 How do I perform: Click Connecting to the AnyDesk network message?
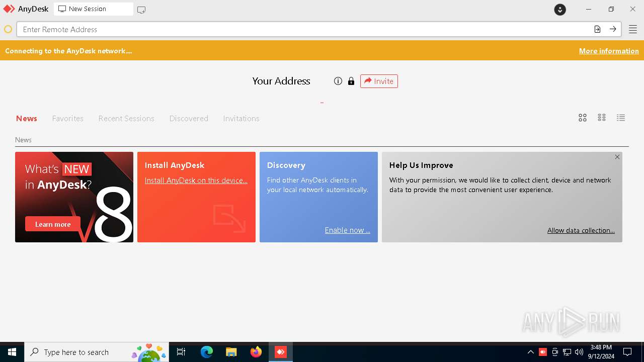click(x=68, y=51)
